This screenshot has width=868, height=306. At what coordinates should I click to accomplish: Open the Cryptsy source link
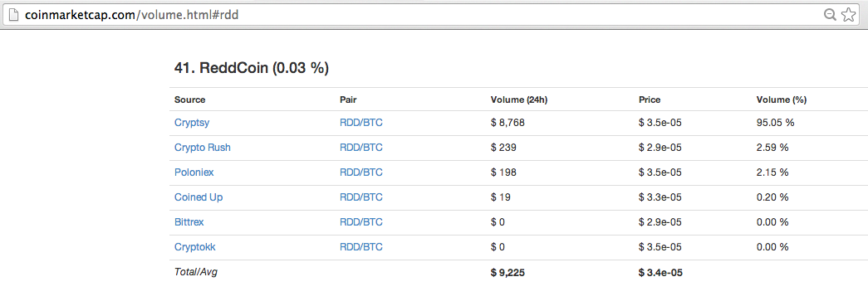pos(192,124)
